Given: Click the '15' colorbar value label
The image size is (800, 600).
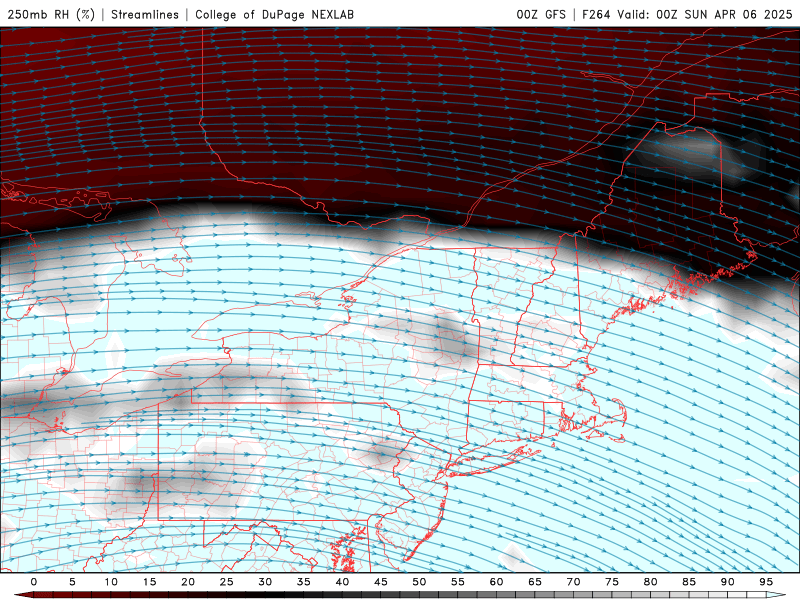Looking at the screenshot, I should tap(149, 582).
